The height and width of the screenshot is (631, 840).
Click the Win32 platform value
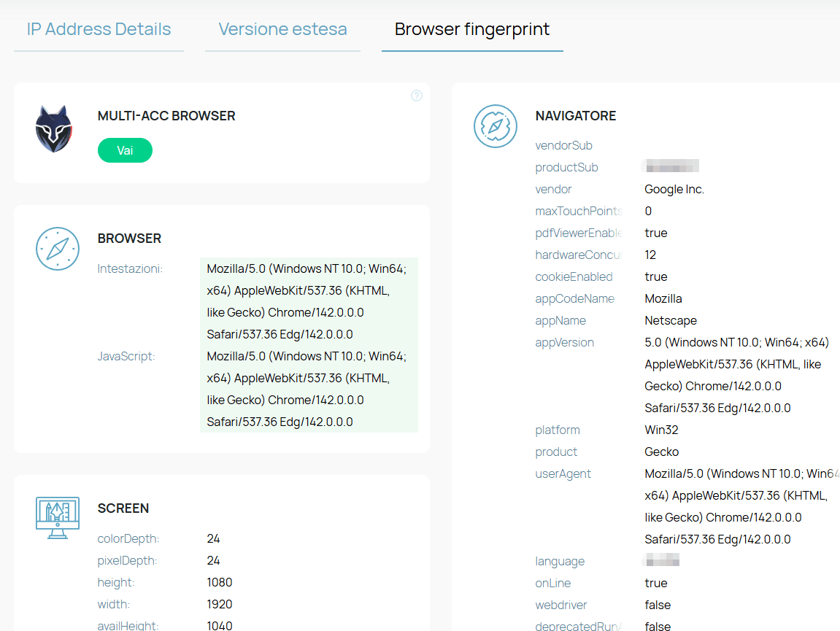[661, 430]
